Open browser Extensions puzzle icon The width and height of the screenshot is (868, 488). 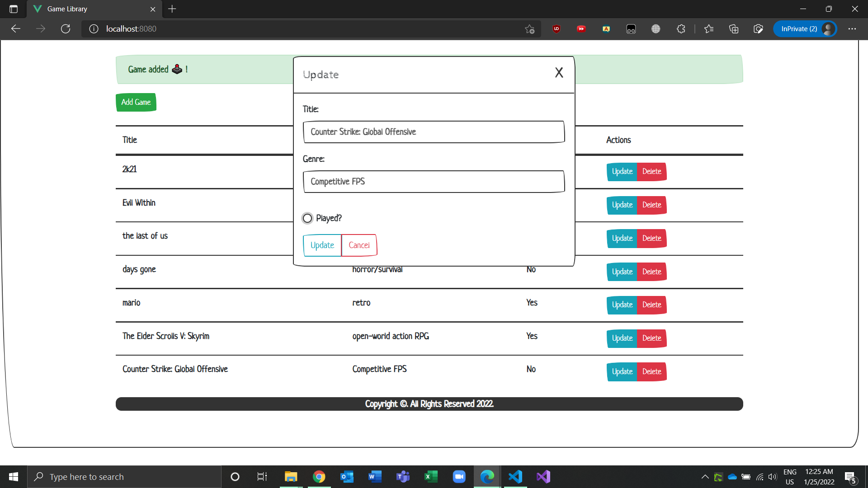tap(681, 29)
